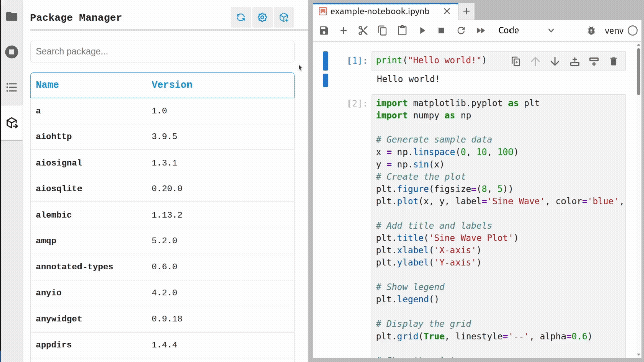Switch kernel via the venv selector

click(614, 31)
